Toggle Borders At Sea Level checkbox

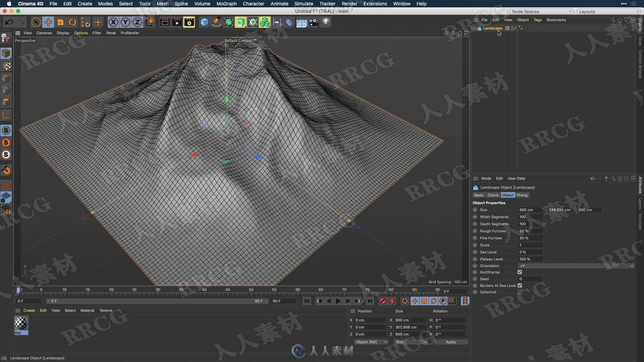pos(520,286)
